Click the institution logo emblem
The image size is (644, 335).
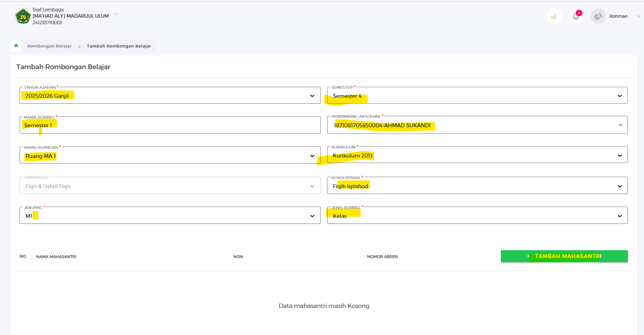[x=23, y=16]
